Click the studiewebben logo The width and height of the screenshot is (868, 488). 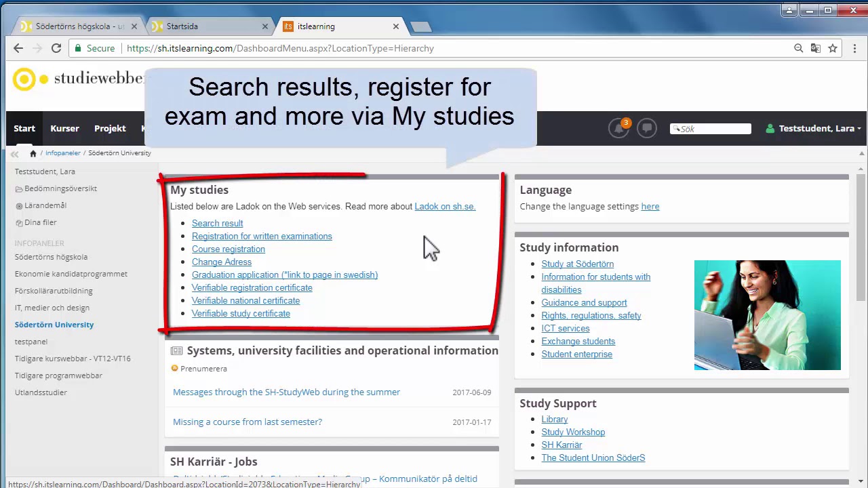(x=78, y=79)
